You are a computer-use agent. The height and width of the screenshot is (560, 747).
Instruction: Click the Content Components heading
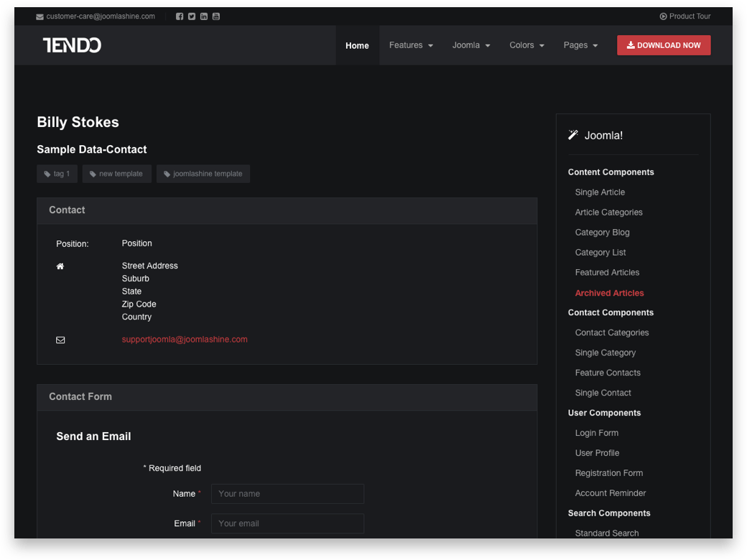[611, 172]
